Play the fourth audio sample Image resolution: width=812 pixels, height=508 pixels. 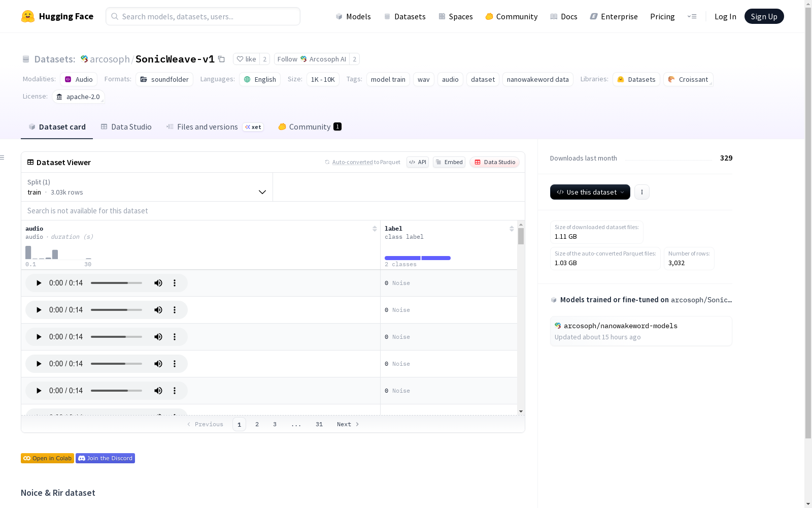tap(39, 364)
